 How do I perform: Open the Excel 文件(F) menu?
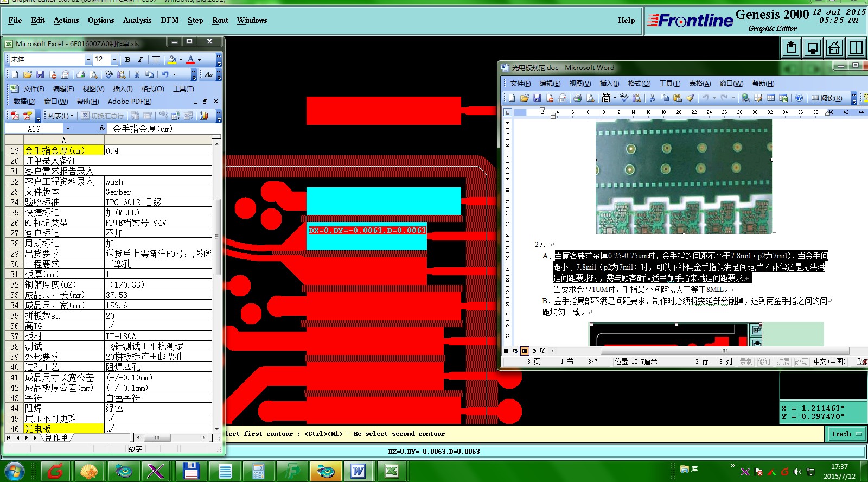coord(33,88)
